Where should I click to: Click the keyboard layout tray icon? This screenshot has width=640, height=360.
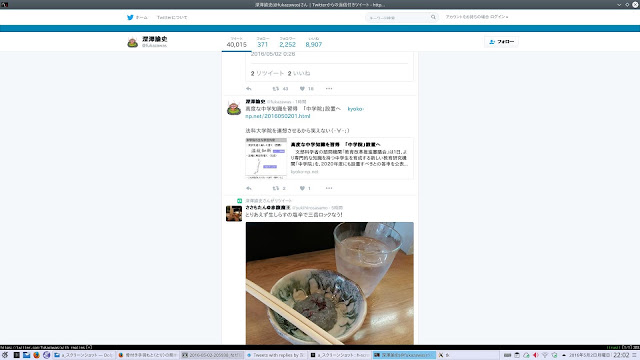(507, 355)
